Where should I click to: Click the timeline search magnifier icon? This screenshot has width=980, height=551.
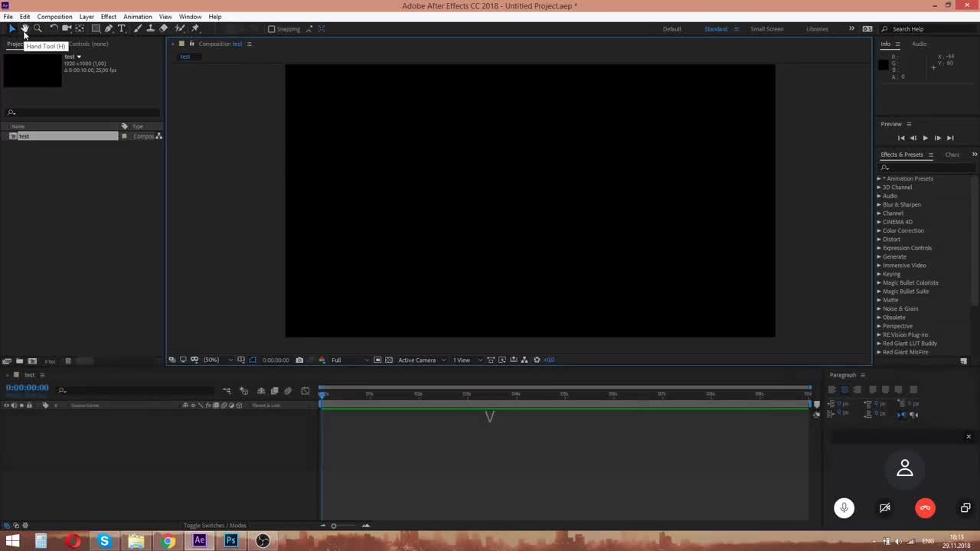point(62,390)
